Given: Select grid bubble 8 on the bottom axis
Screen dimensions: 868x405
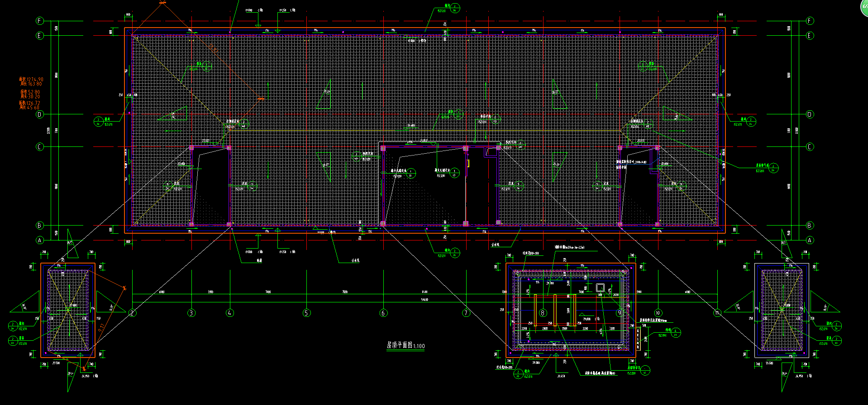Looking at the screenshot, I should coord(543,313).
